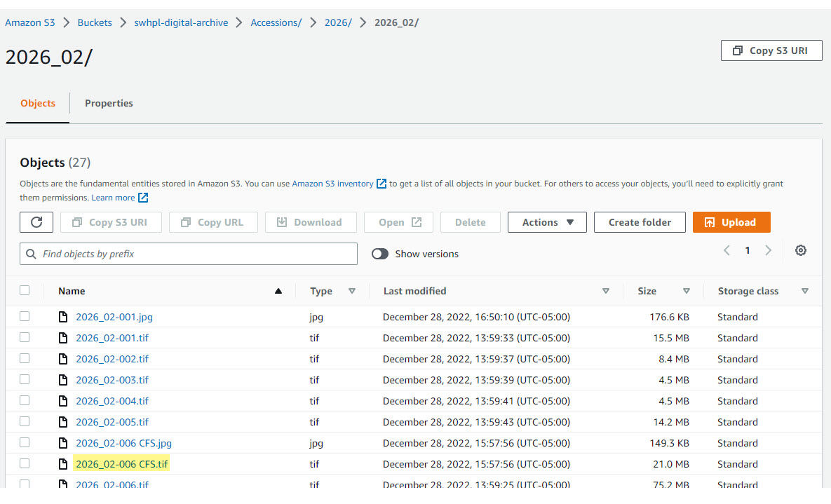This screenshot has height=504, width=831.
Task: Open object 2026_02-002.tif
Action: (112, 359)
